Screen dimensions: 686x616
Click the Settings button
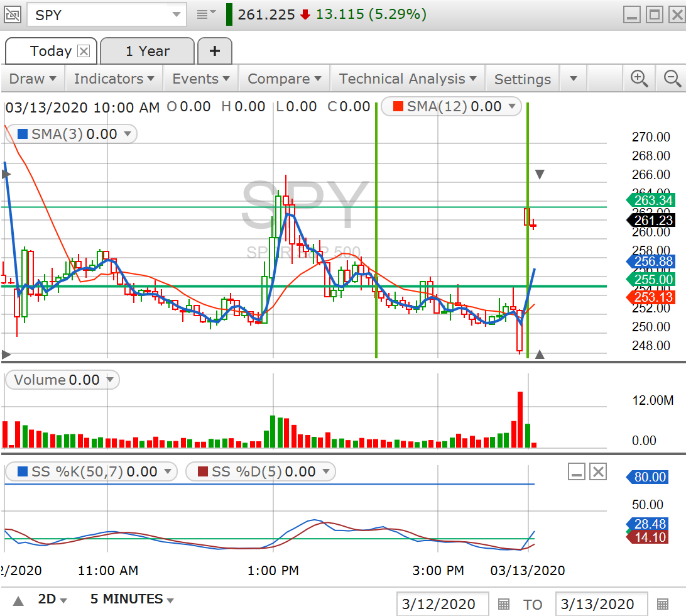click(x=522, y=79)
